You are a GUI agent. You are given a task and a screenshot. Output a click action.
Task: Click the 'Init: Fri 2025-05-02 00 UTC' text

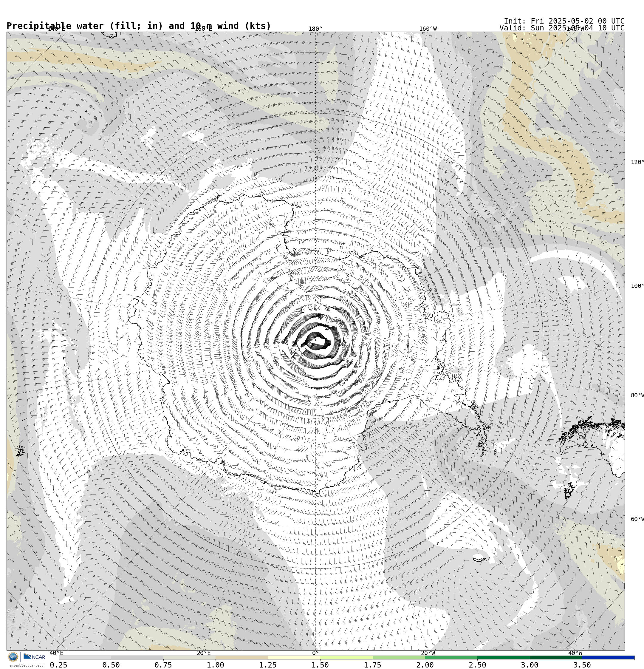(564, 21)
